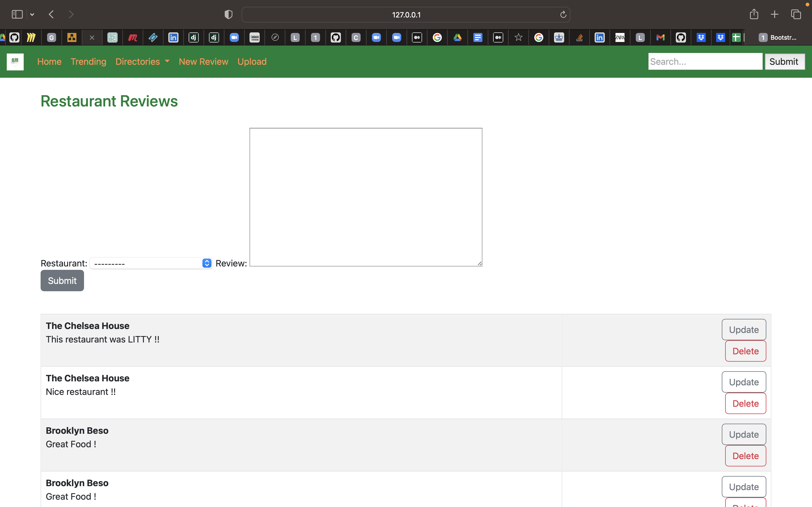Switch to the Stack Overflow tab
Viewport: 812px width, 507px height.
click(x=579, y=37)
